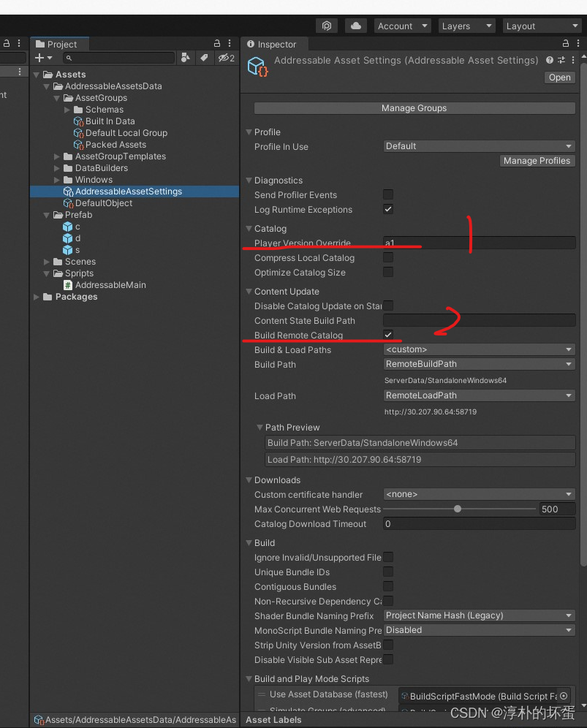Image resolution: width=587 pixels, height=728 pixels.
Task: Select the Player Version Override field
Action: (x=479, y=243)
